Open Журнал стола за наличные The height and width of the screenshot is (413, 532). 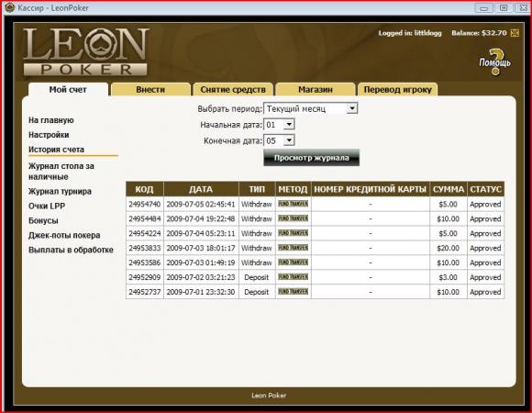61,172
